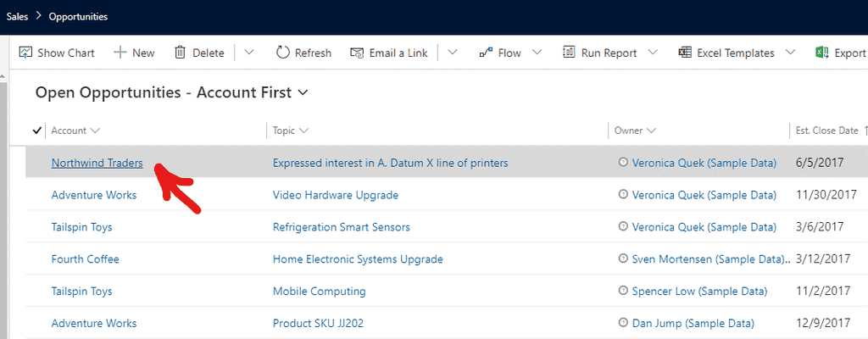The height and width of the screenshot is (339, 868).
Task: Go to Sales in the breadcrumb
Action: (17, 16)
